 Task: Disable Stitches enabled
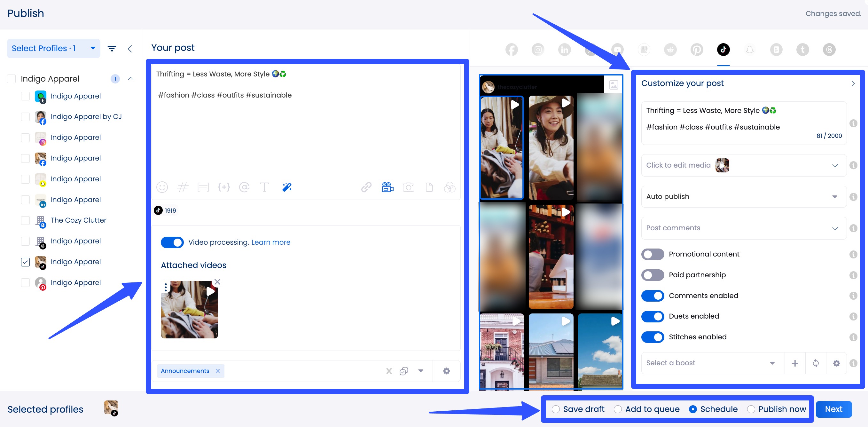pos(652,337)
